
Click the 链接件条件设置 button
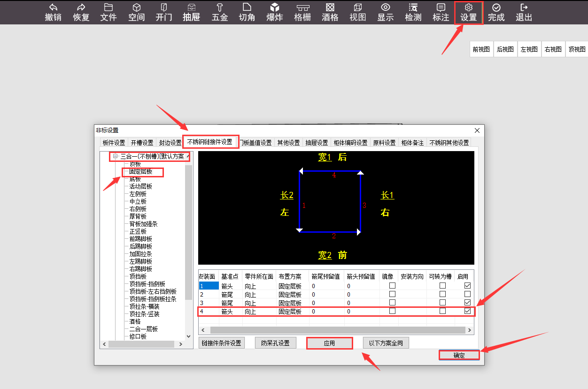click(221, 343)
